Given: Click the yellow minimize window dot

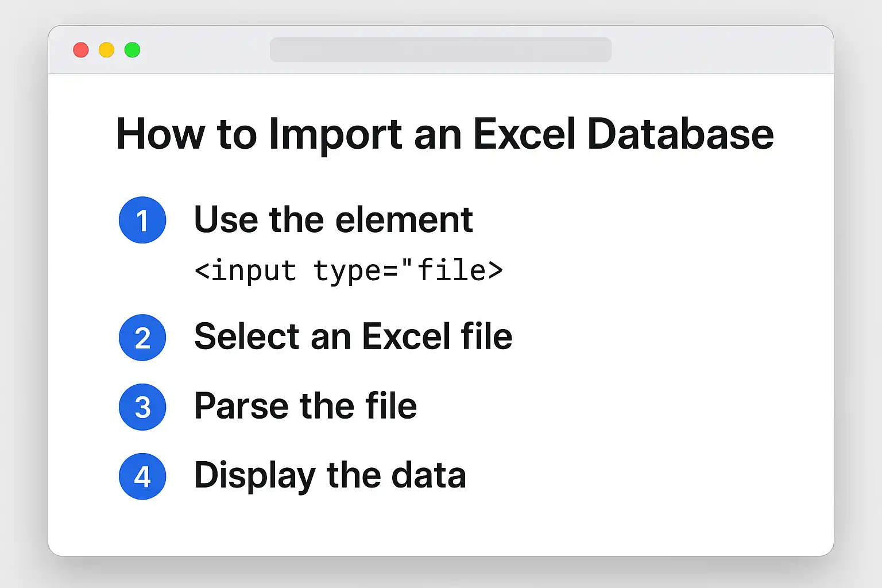Looking at the screenshot, I should [107, 50].
